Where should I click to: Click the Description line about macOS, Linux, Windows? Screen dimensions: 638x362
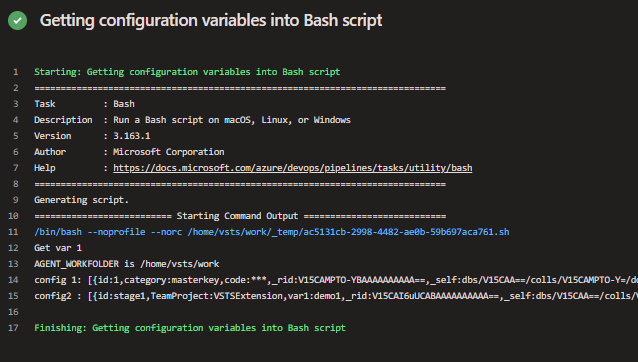point(192,120)
